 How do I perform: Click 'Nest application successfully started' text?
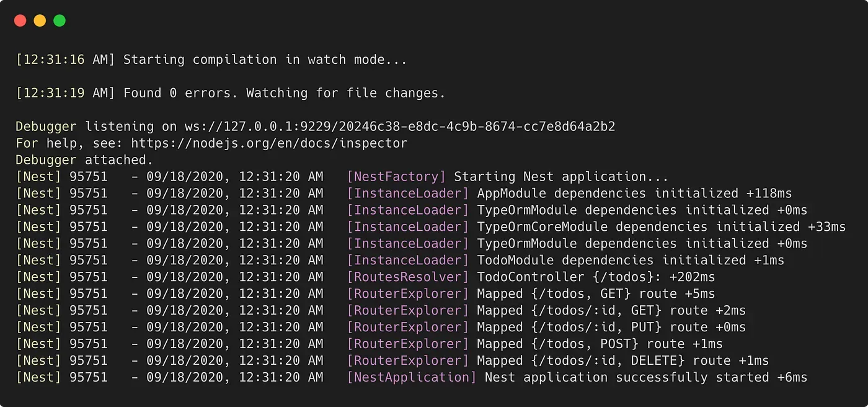coord(627,377)
